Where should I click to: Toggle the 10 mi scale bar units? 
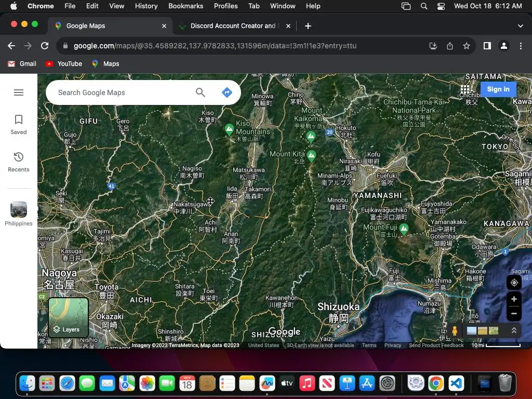(496, 345)
